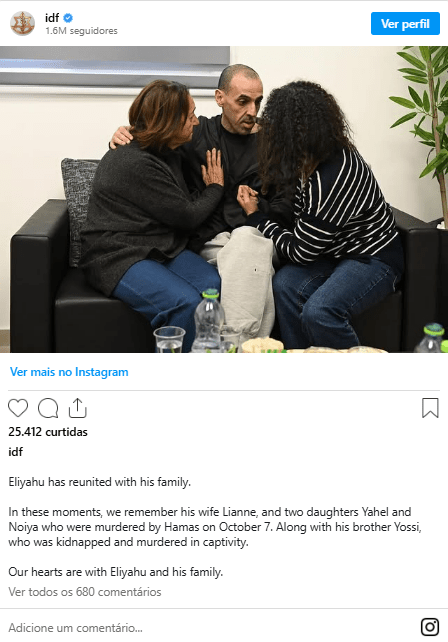Click the idf profile avatar image
This screenshot has height=642, width=448.
coord(23,23)
